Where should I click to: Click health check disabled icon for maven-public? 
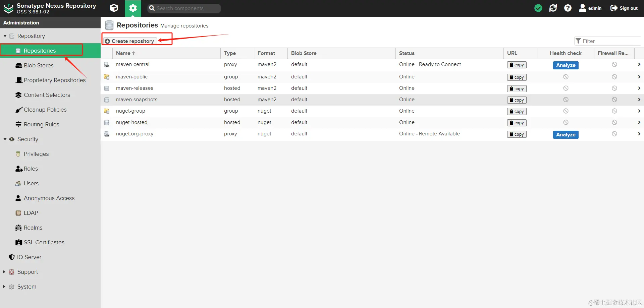(x=566, y=77)
